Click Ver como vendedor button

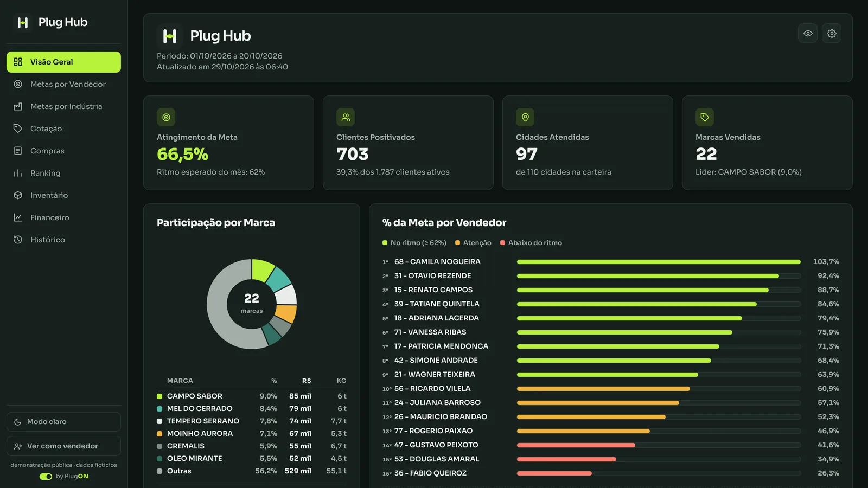(63, 446)
